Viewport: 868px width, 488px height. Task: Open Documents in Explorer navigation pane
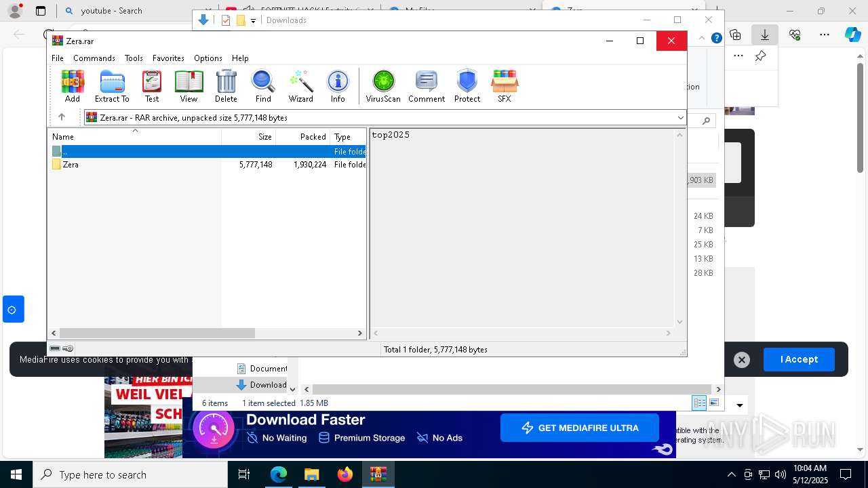[262, 369]
